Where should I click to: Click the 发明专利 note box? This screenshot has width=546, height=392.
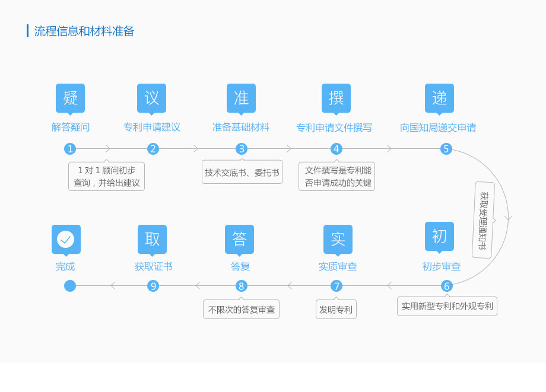(x=336, y=309)
